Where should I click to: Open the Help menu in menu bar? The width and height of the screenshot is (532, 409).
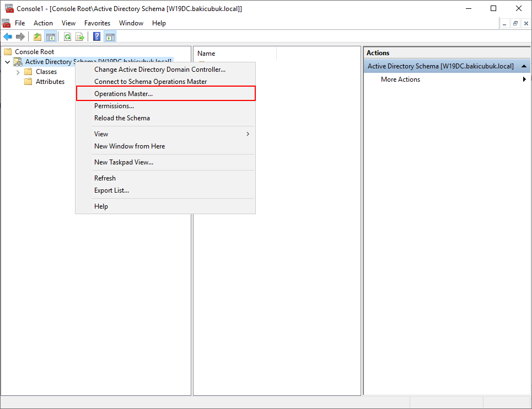[x=159, y=23]
